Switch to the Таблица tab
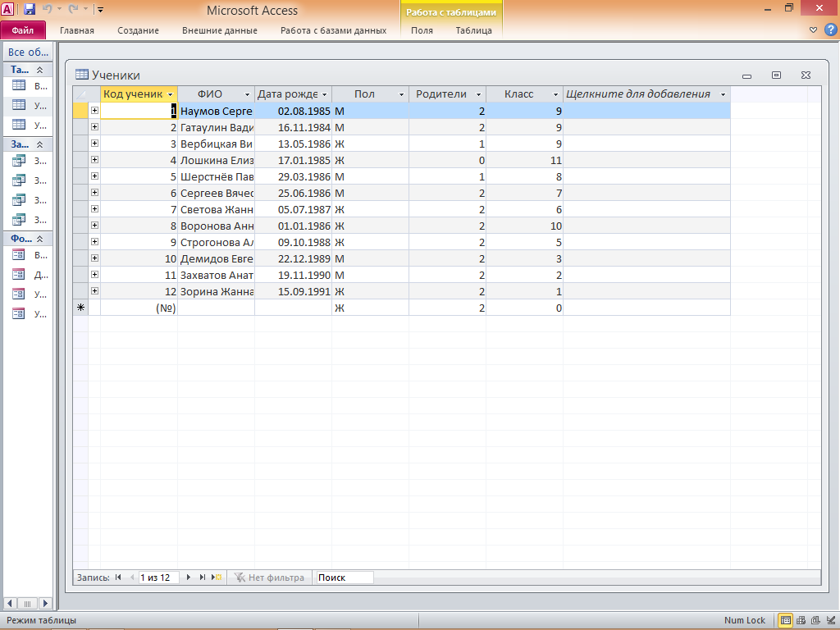Viewport: 840px width, 630px height. pos(473,30)
